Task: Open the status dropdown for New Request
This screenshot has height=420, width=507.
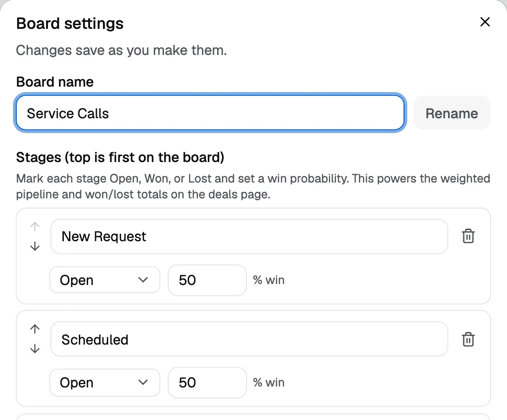Action: click(105, 280)
